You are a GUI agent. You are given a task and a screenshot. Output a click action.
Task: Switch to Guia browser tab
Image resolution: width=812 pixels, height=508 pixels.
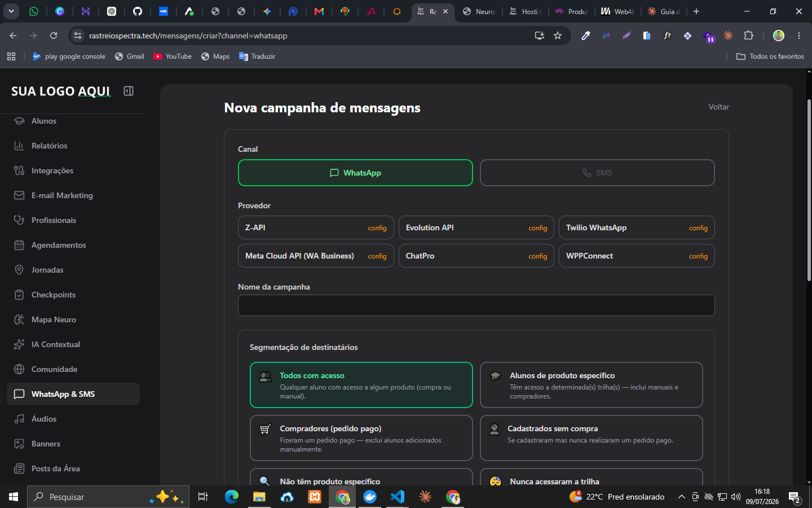click(x=664, y=11)
